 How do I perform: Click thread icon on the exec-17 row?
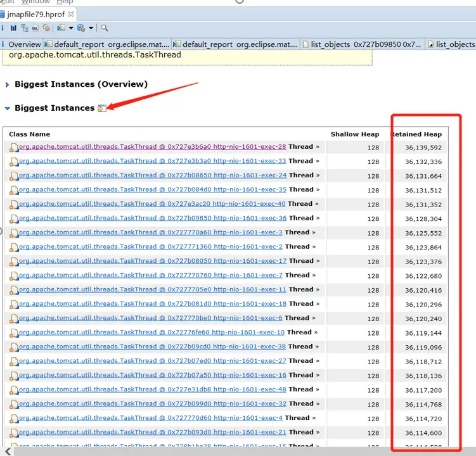[x=14, y=262]
